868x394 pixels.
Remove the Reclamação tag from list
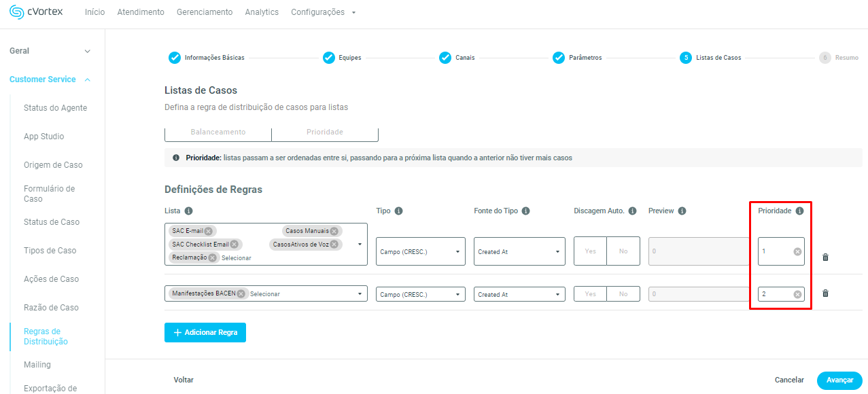[x=213, y=257]
